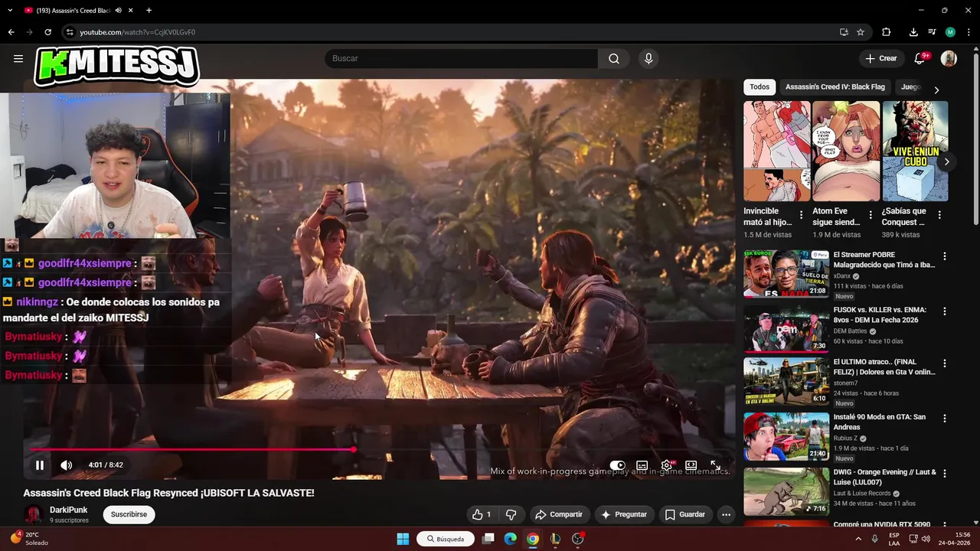Open the 'Invincible mató al hijo' short
This screenshot has width=980, height=551.
click(776, 151)
